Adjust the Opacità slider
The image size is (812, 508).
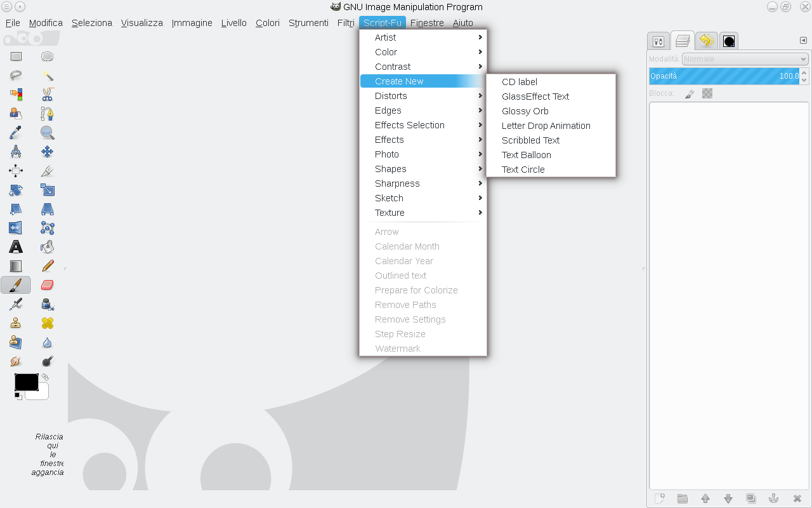pos(724,76)
